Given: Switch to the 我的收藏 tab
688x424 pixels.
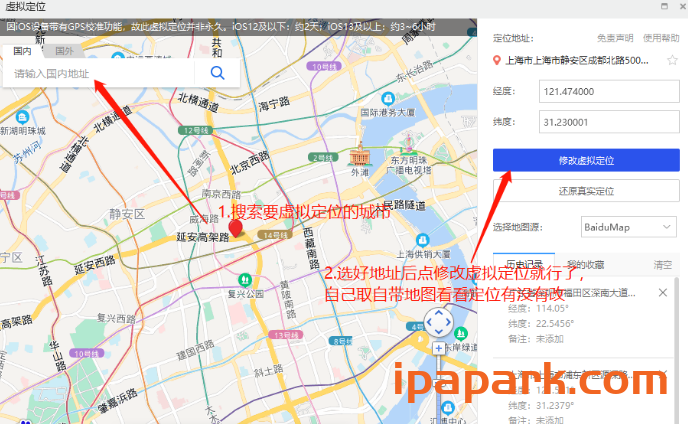Looking at the screenshot, I should [x=585, y=264].
